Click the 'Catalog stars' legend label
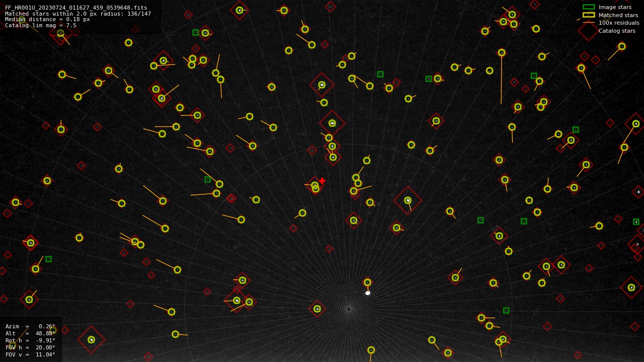The image size is (644, 362). click(x=617, y=31)
